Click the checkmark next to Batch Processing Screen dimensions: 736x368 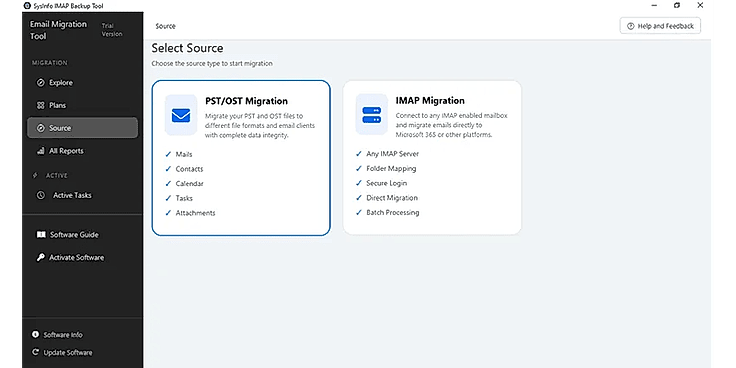[359, 212]
